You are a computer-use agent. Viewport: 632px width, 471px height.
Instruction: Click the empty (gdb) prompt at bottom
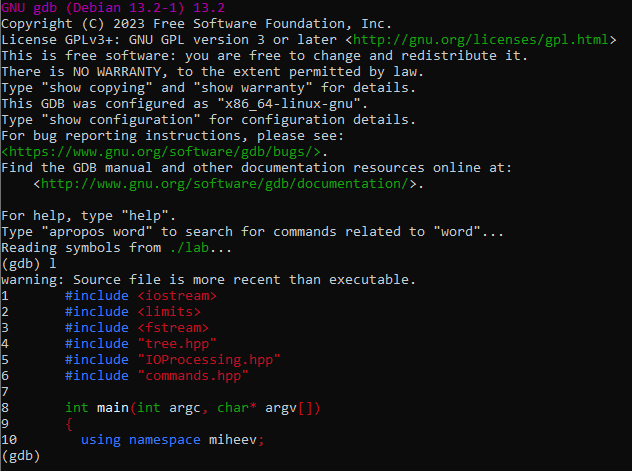(20, 456)
